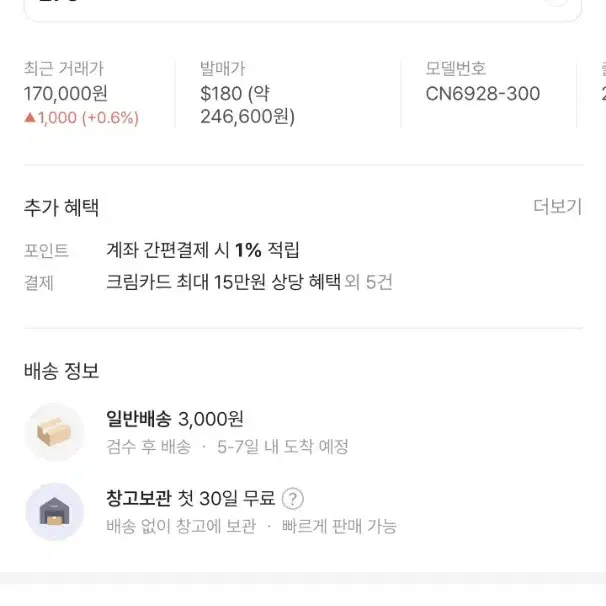The image size is (606, 606).
Task: Tap the 1,000 (+0.6%) price change
Action: [88, 117]
